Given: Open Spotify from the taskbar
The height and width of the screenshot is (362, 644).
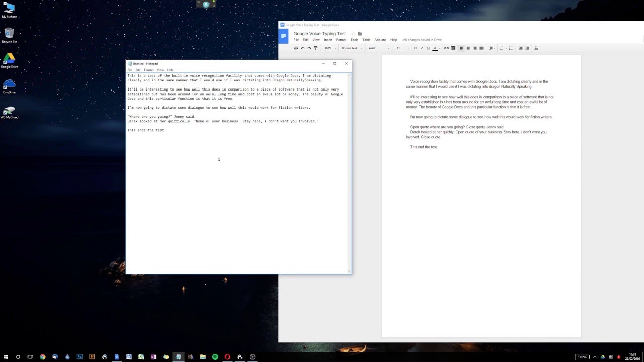Looking at the screenshot, I should (215, 357).
